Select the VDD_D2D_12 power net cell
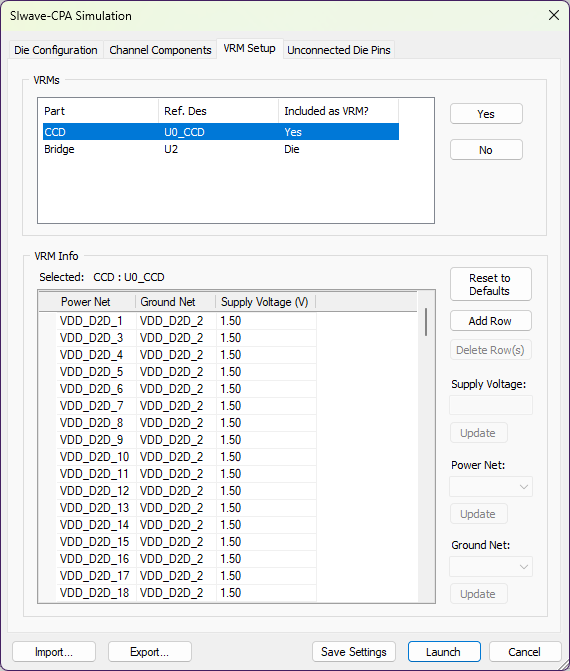Screen dimensions: 570x671 pos(96,491)
